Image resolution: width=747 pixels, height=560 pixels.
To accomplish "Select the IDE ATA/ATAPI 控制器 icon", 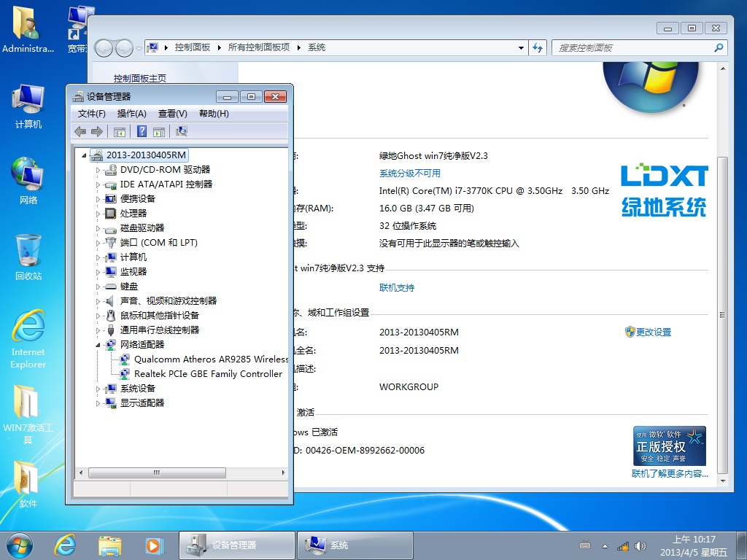I will pyautogui.click(x=111, y=184).
